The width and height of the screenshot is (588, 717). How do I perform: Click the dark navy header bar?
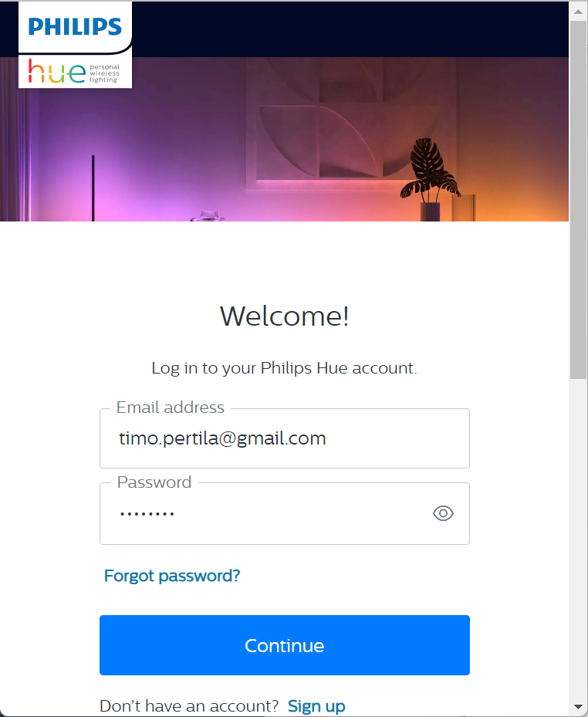347,28
